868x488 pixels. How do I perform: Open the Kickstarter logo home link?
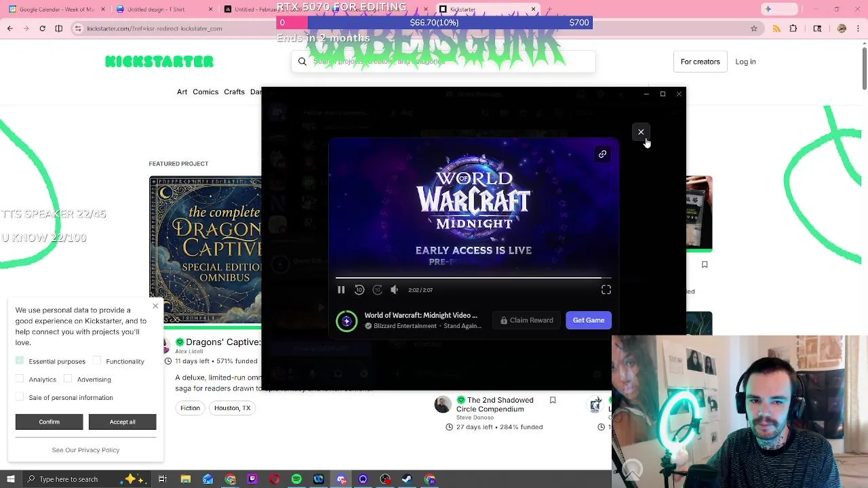[159, 62]
